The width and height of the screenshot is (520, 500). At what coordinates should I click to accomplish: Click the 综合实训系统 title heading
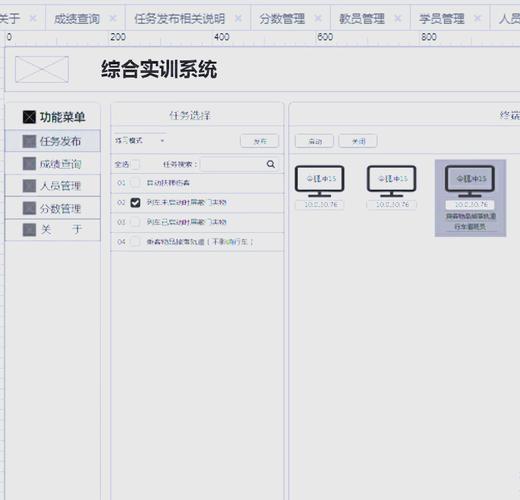click(x=159, y=69)
